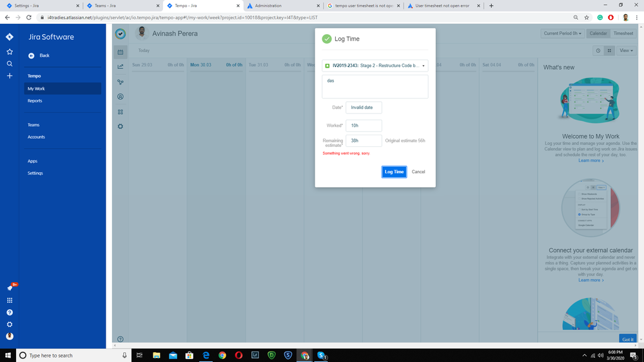This screenshot has width=644, height=362.
Task: Cancel the Log Time dialog
Action: (418, 171)
